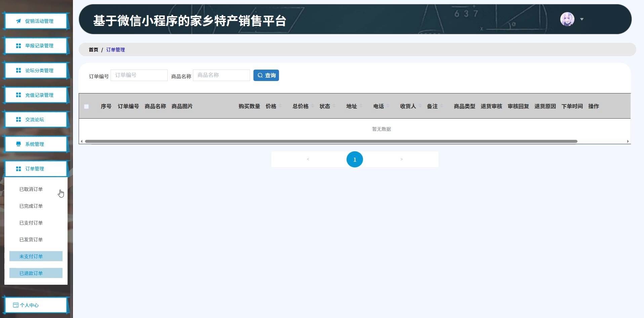Click the grid icon beside 充值记录管理
The width and height of the screenshot is (644, 318).
tap(18, 95)
